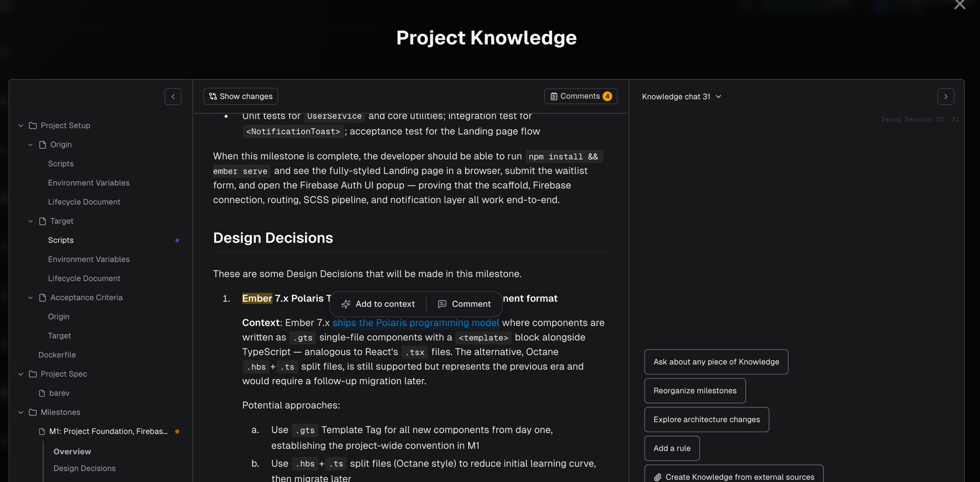The height and width of the screenshot is (482, 980).
Task: Jump to Design Decisions section in sidebar
Action: click(84, 468)
